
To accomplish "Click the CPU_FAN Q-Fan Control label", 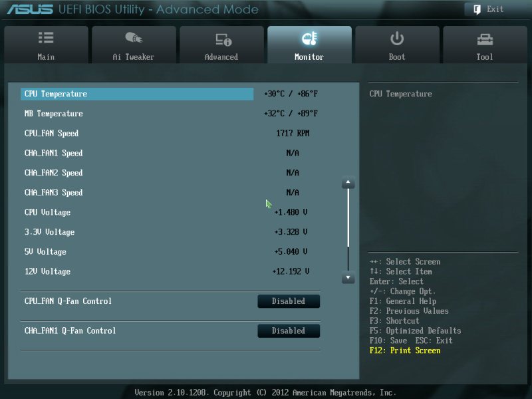I will click(68, 301).
